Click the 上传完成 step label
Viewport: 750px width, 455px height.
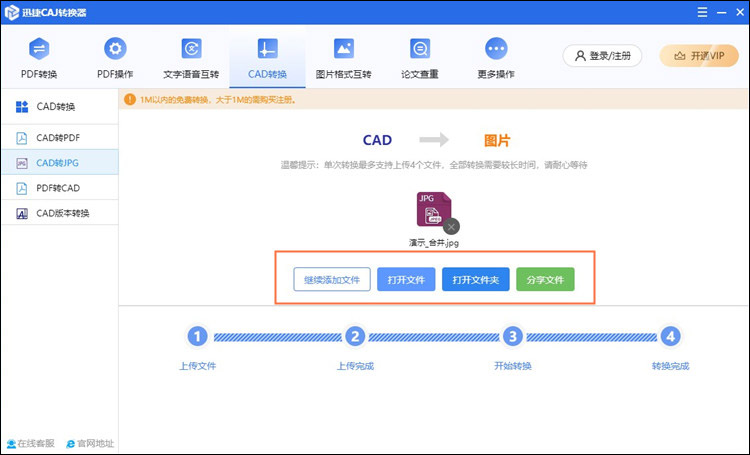click(355, 366)
